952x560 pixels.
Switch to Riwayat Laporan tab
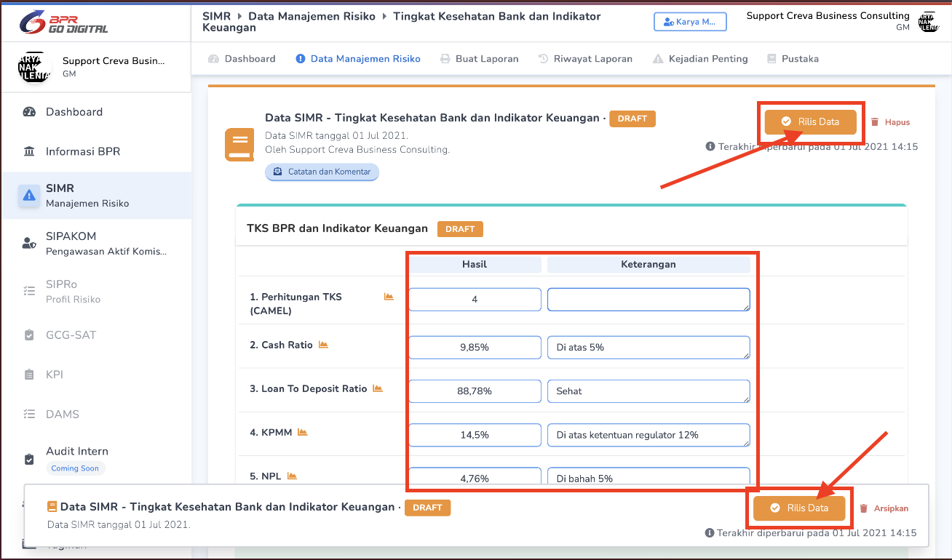pyautogui.click(x=585, y=59)
